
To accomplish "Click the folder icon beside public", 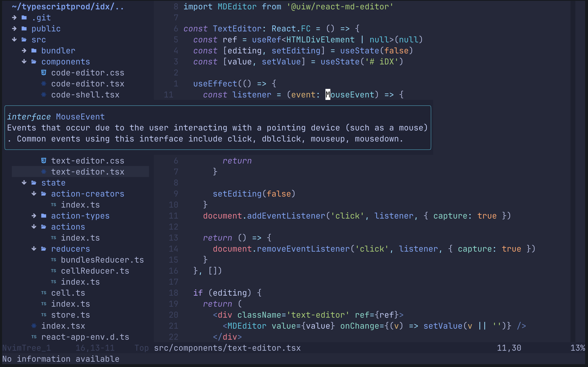I will (x=24, y=29).
